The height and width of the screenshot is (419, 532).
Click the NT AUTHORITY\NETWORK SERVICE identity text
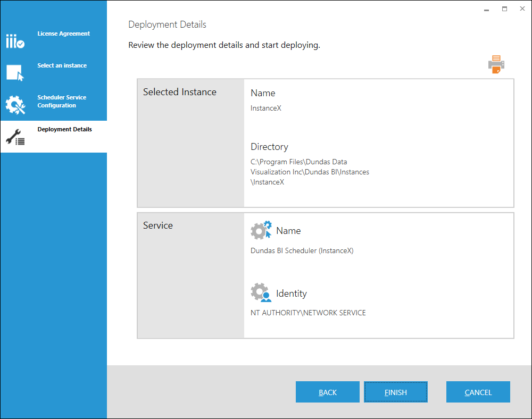308,313
